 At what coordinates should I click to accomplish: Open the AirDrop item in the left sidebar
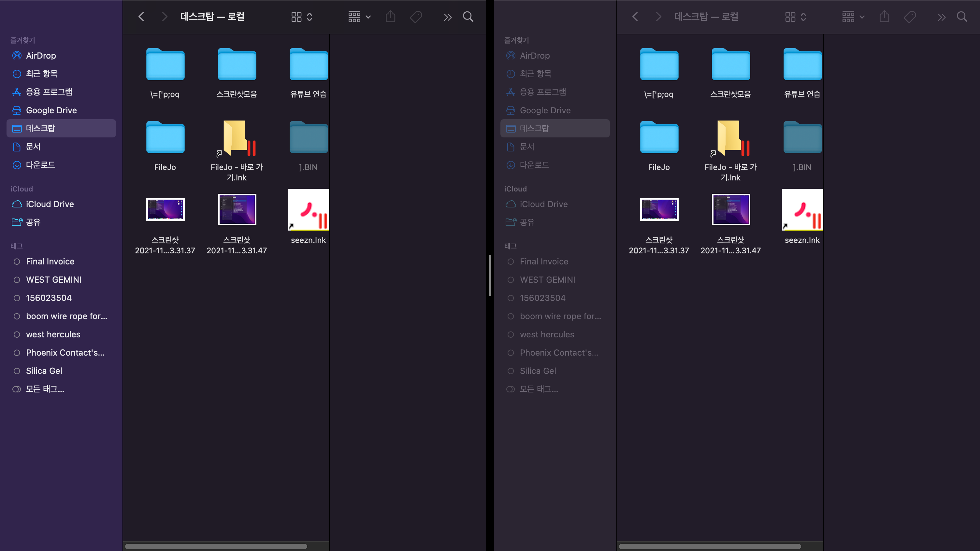pos(41,55)
